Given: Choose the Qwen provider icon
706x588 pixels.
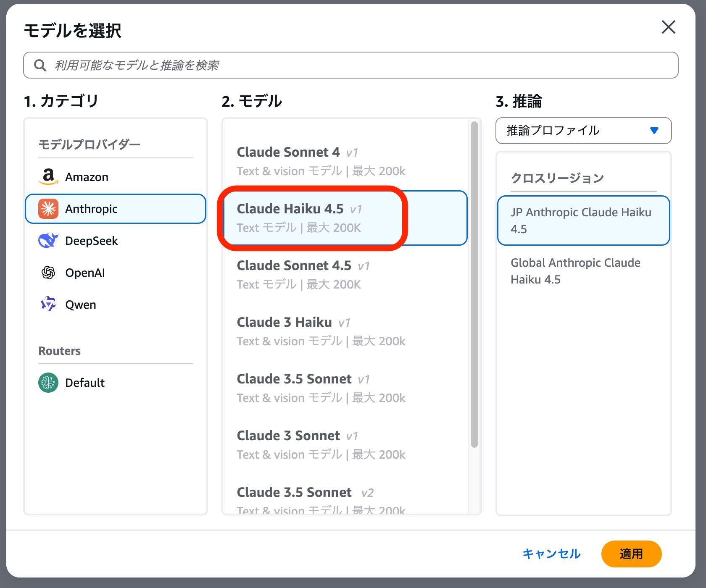Looking at the screenshot, I should pos(48,304).
